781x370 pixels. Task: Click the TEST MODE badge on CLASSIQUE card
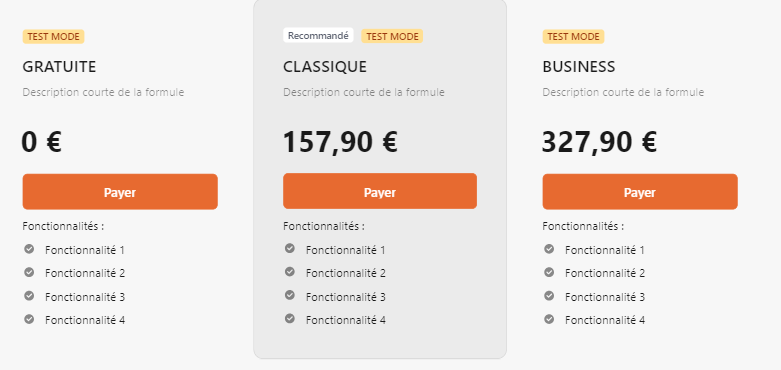click(392, 36)
